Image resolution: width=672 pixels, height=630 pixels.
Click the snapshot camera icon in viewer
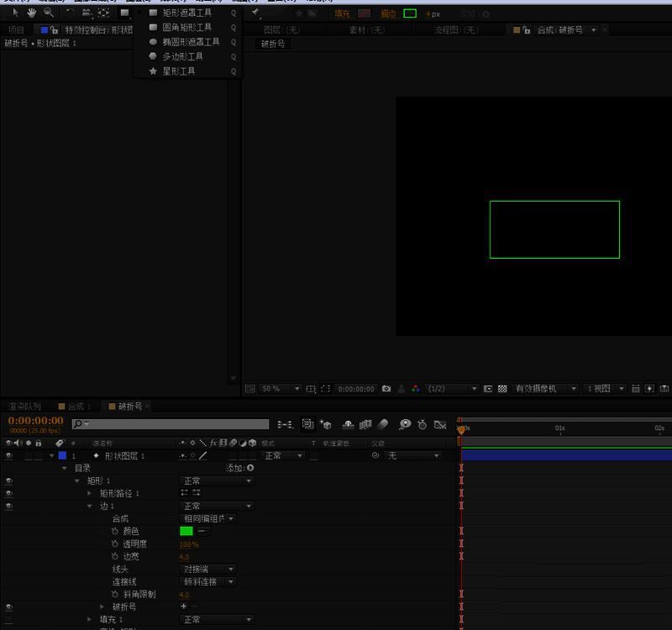pyautogui.click(x=386, y=389)
